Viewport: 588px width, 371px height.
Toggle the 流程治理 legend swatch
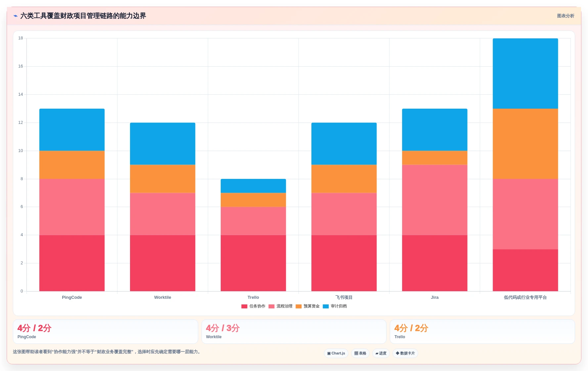point(271,306)
